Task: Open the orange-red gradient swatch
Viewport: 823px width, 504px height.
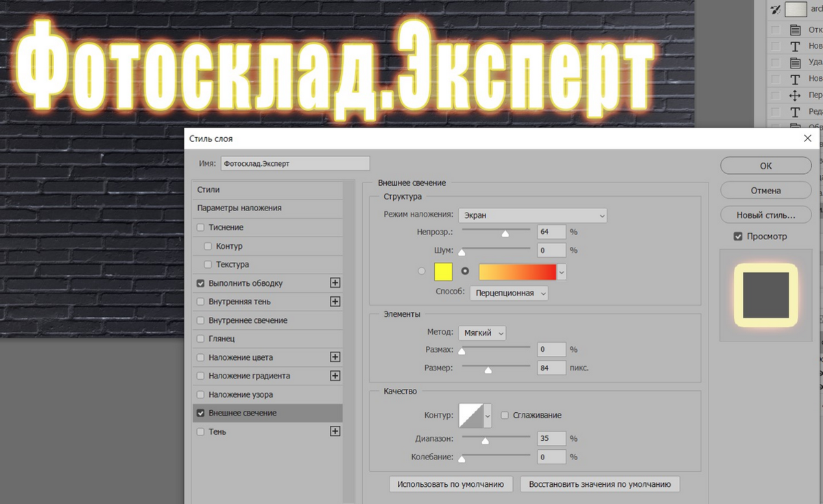Action: (x=518, y=272)
